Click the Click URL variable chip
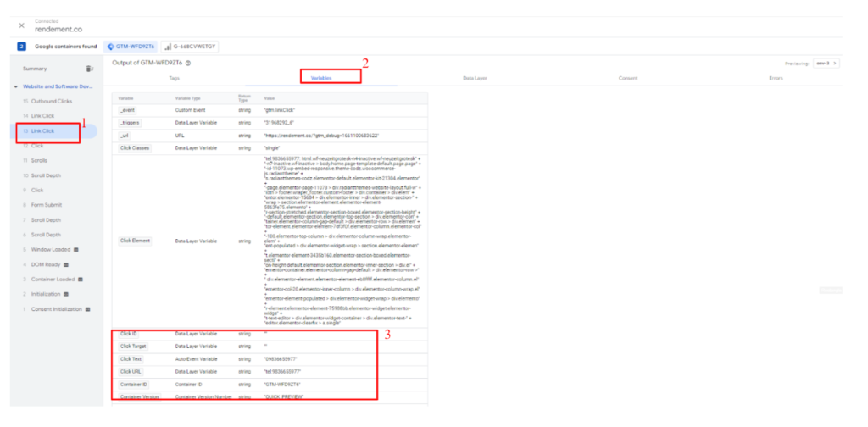 tap(131, 372)
